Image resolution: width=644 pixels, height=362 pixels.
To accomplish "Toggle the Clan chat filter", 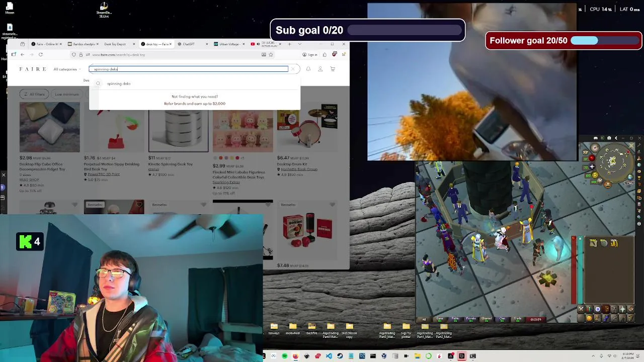I will pyautogui.click(x=502, y=319).
